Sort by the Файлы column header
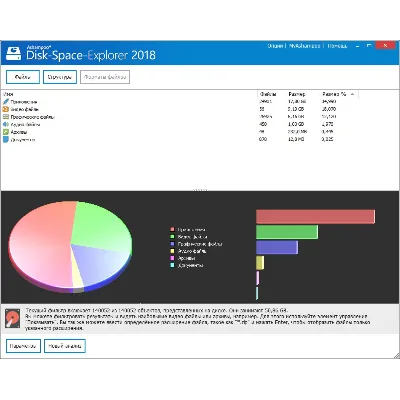 pyautogui.click(x=268, y=94)
